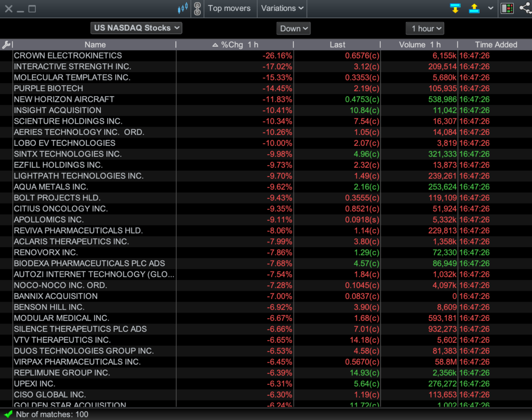This screenshot has height=420, width=532.
Task: Select the PURPLE BIOTECH row
Action: (266, 88)
